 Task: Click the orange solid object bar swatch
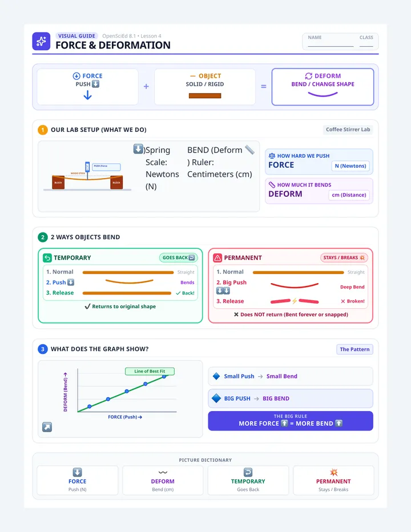[x=205, y=96]
